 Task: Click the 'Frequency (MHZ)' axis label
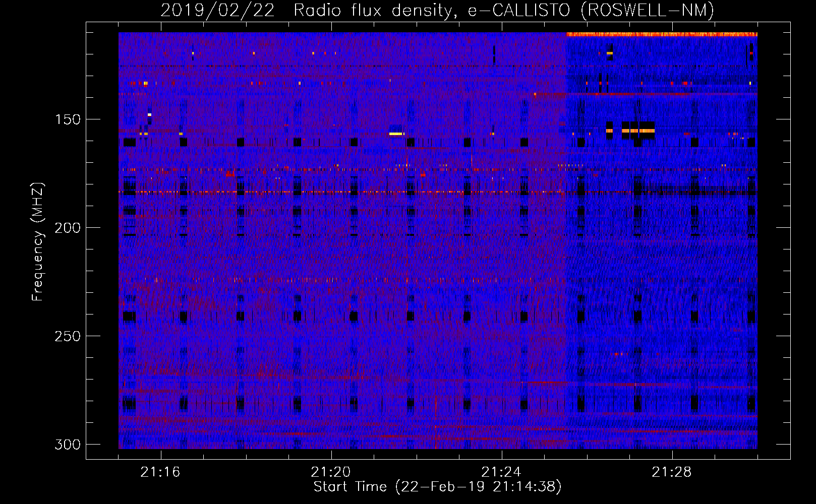pyautogui.click(x=38, y=241)
